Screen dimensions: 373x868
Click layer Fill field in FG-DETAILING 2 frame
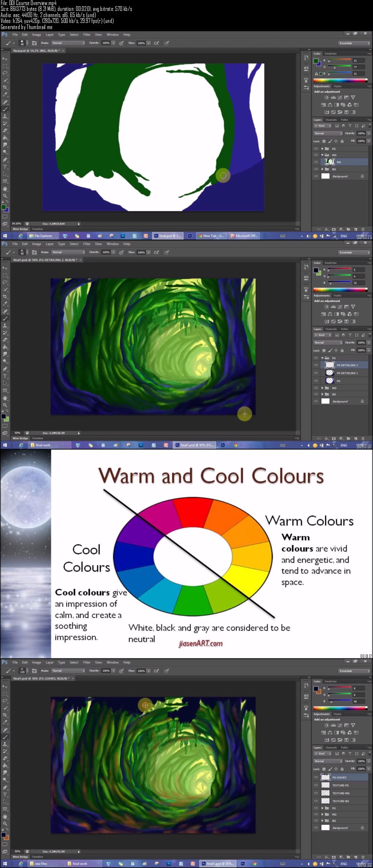click(361, 350)
